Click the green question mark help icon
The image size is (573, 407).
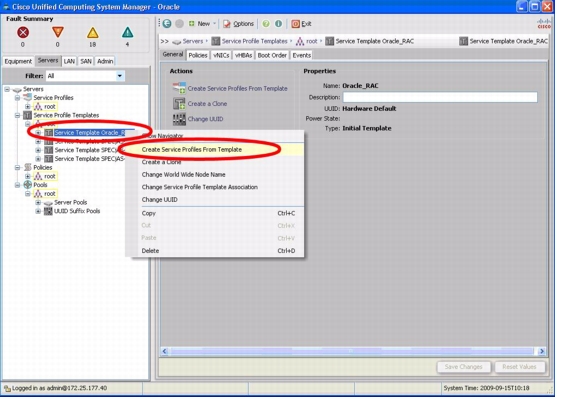click(266, 24)
